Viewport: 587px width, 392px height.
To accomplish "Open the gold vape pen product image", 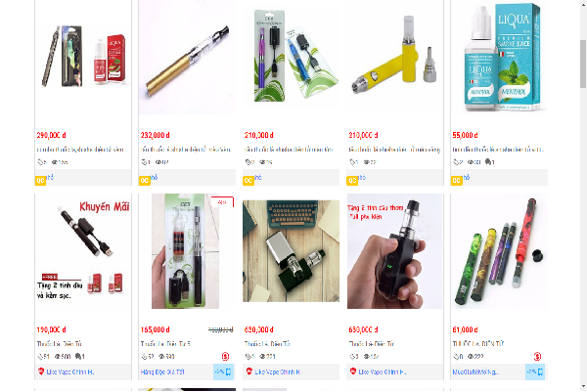I will 187,57.
